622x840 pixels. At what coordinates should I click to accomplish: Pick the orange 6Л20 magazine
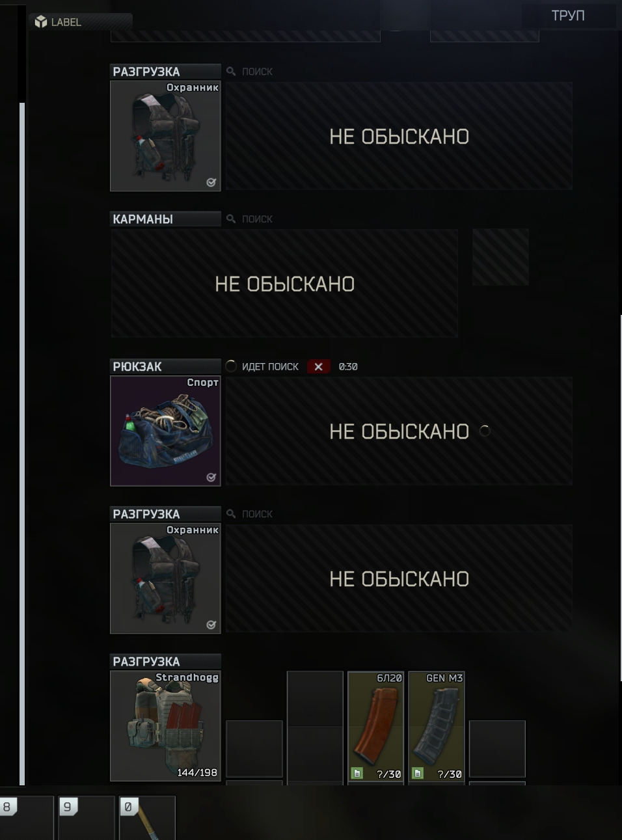[x=376, y=725]
